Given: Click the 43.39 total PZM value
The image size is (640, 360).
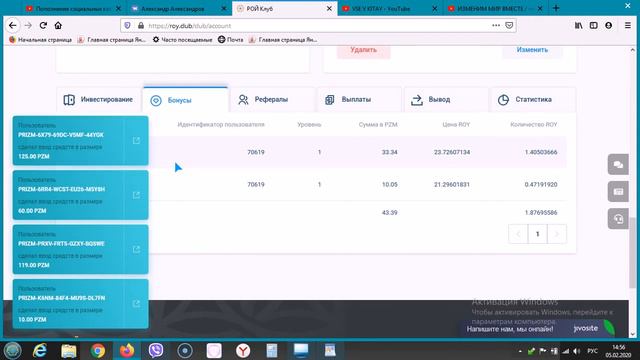Looking at the screenshot, I should 389,213.
